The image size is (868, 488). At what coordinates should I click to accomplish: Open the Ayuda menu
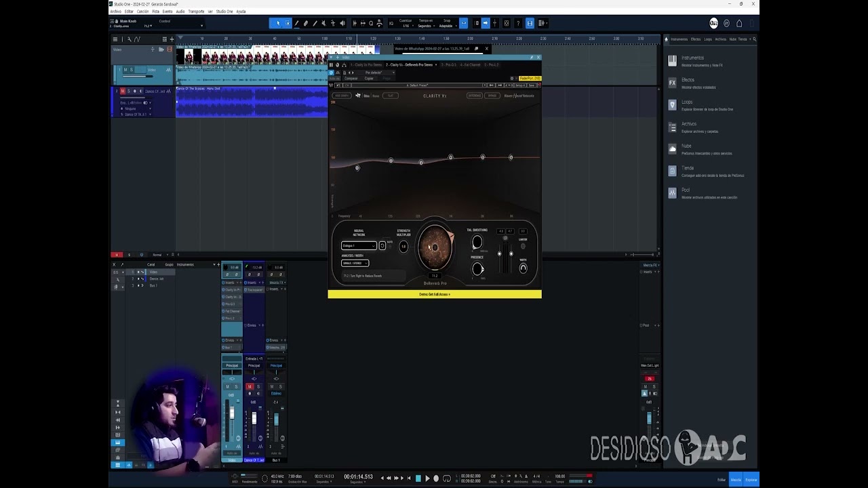coord(241,12)
